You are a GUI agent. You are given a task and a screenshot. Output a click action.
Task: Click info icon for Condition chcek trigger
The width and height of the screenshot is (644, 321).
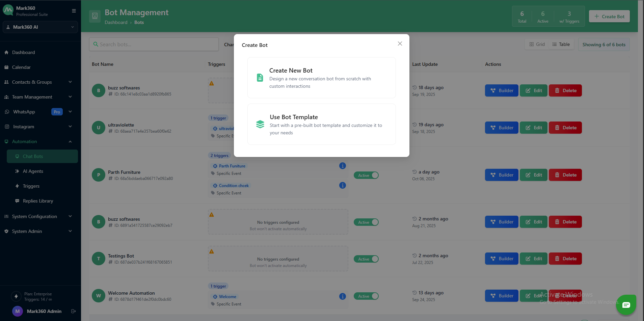tap(342, 185)
